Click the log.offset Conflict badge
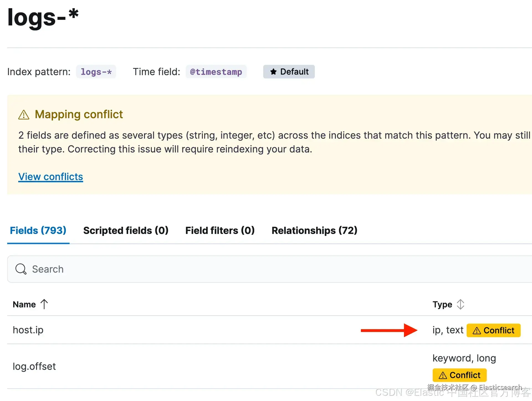This screenshot has width=532, height=401. point(459,375)
